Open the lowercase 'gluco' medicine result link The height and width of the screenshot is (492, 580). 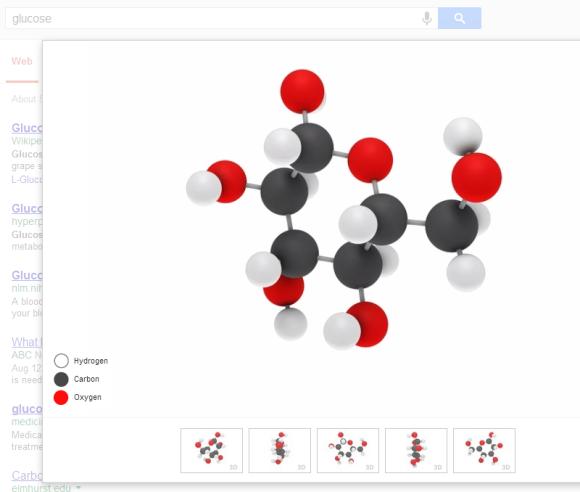(x=27, y=409)
